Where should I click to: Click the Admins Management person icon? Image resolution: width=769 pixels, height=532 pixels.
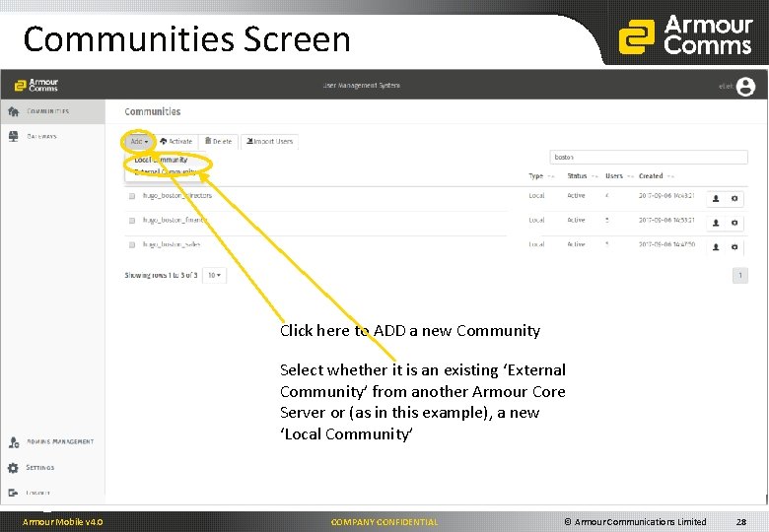(x=14, y=442)
